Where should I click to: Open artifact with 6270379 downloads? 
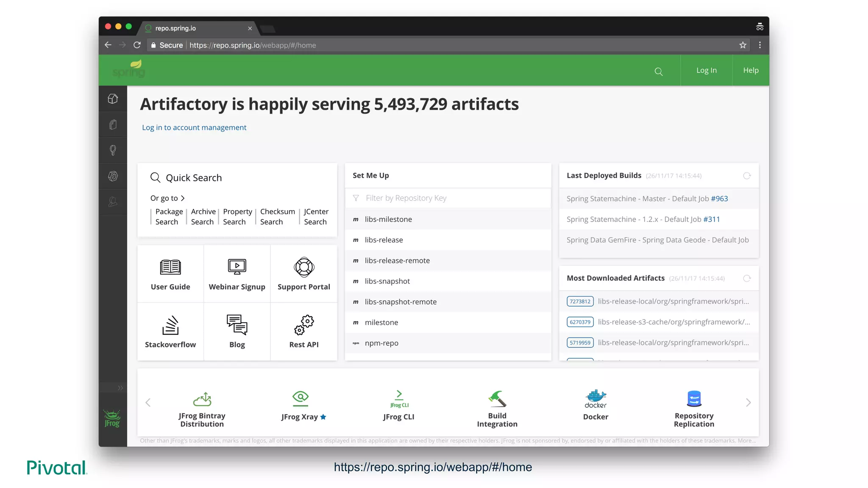[659, 322]
